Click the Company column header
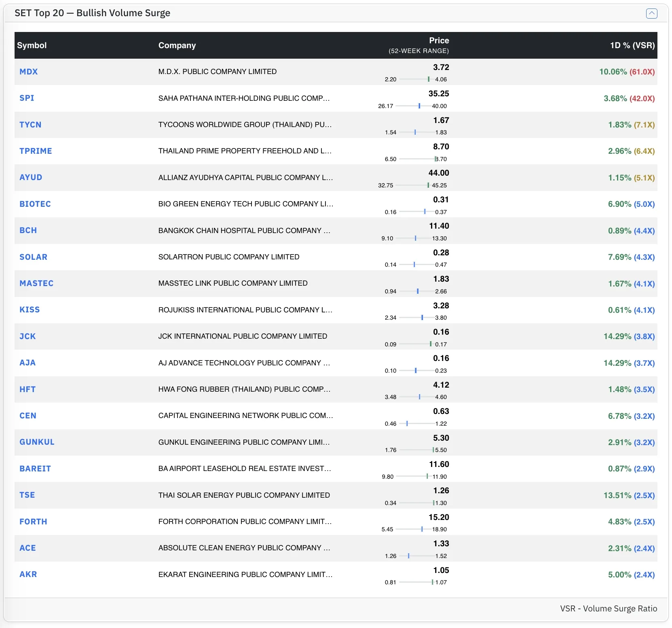 tap(177, 45)
